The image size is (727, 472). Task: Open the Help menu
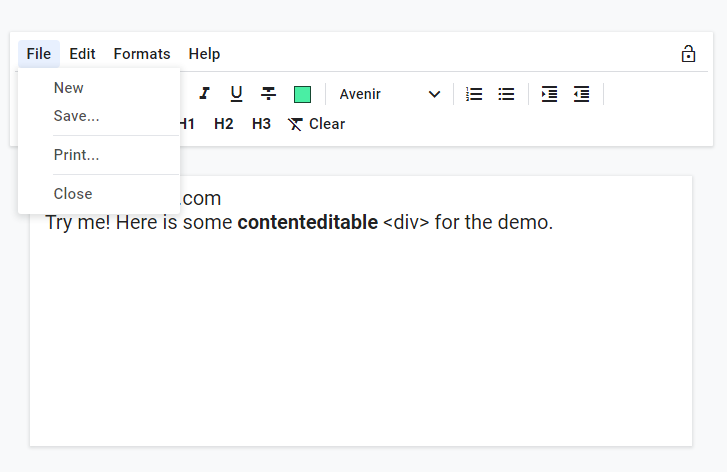click(204, 54)
